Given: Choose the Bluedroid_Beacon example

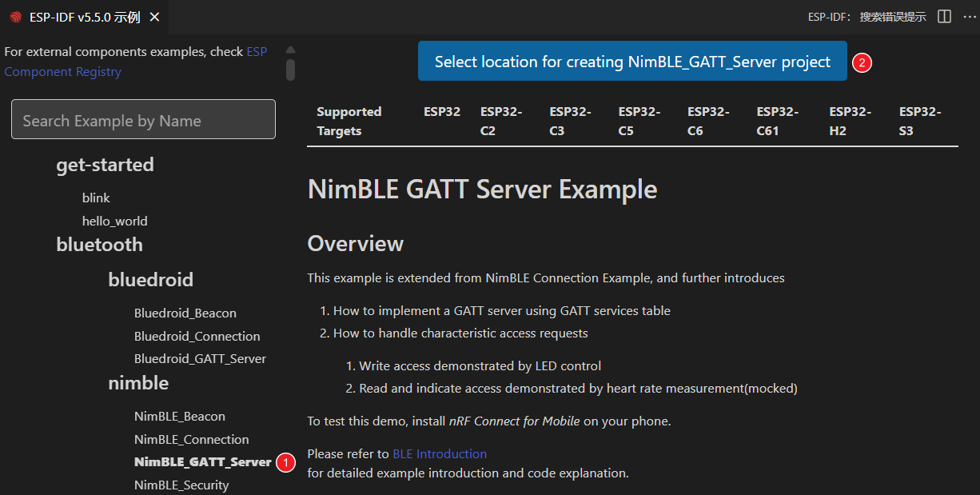Looking at the screenshot, I should click(x=185, y=313).
